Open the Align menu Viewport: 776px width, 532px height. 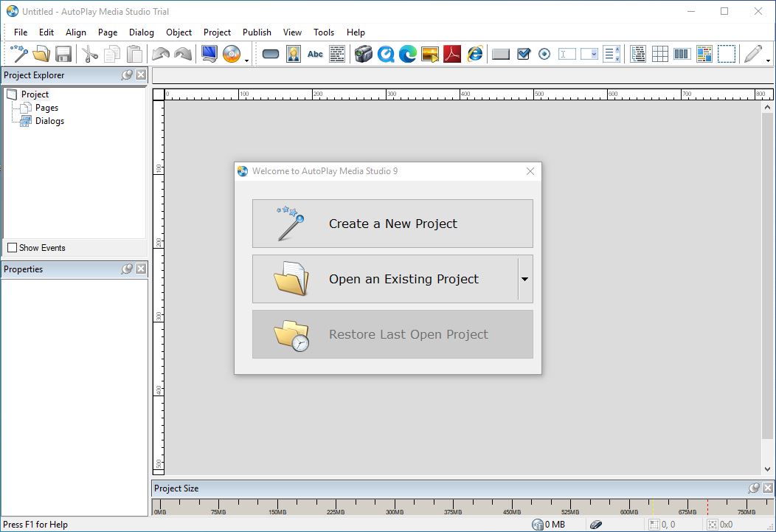[x=76, y=32]
